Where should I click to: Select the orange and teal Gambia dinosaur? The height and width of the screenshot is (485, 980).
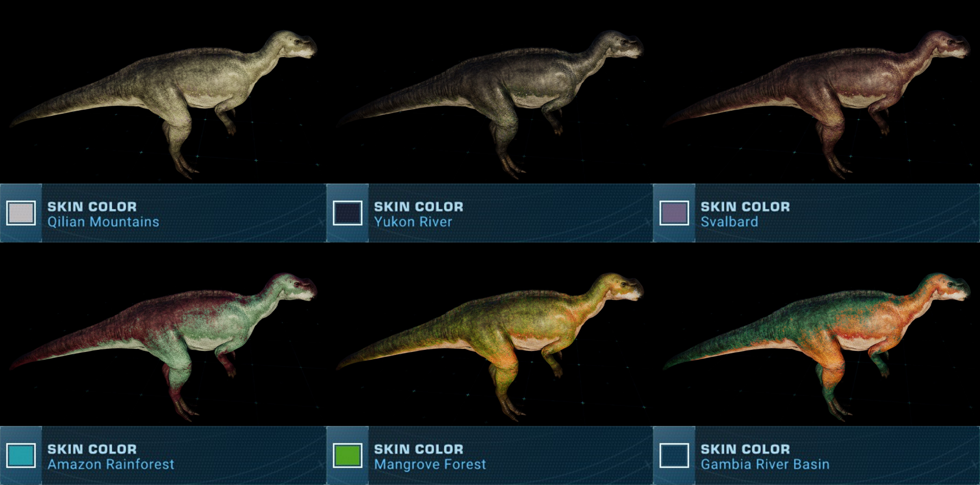click(x=817, y=346)
